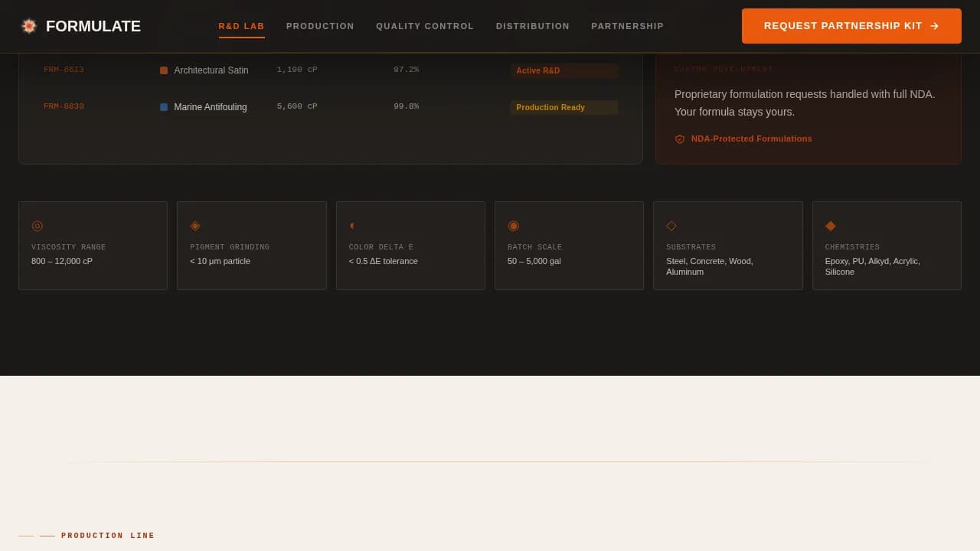Select the Batch Scale circle icon
The width and height of the screenshot is (980, 551).
(514, 226)
